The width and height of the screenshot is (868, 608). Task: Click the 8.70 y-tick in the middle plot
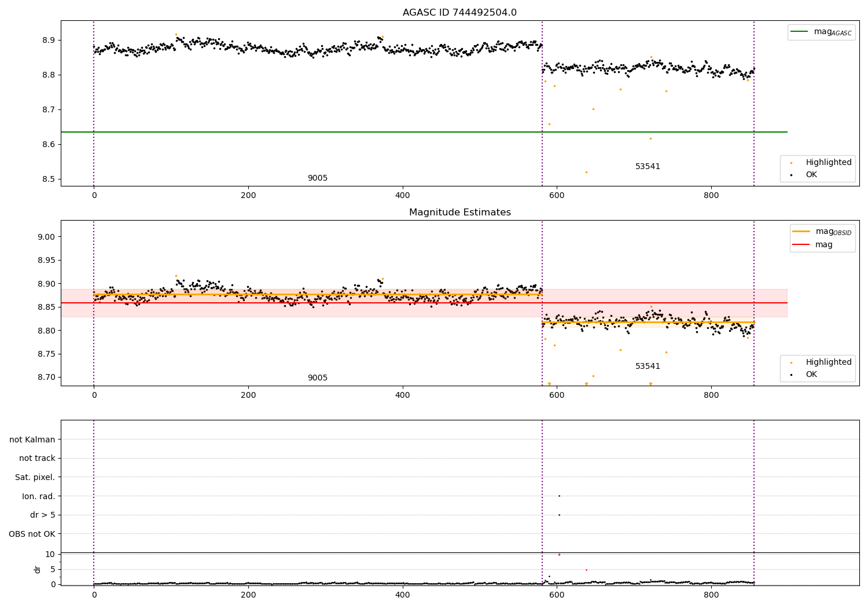pyautogui.click(x=46, y=378)
